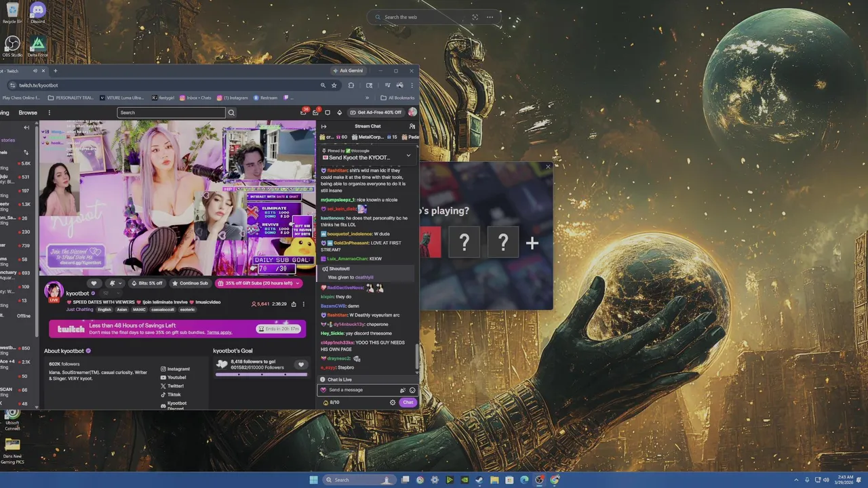Open Twitch notifications inbox with 36 badge
The image size is (868, 488).
[x=304, y=112]
